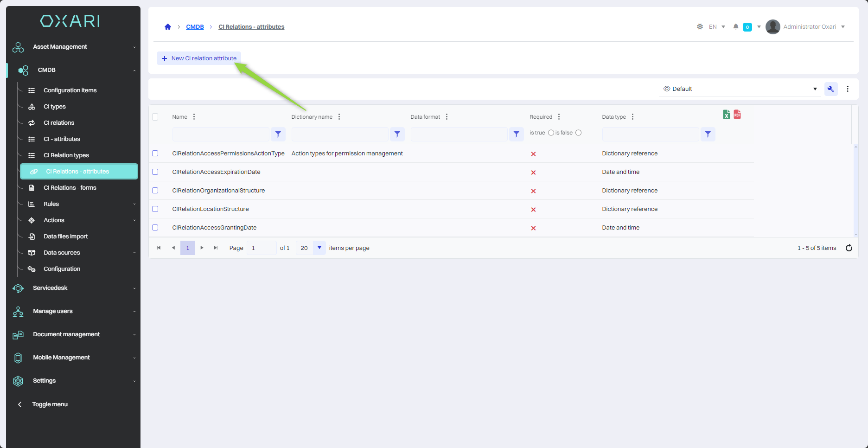Open the notifications bell icon
Screen dimensions: 868x448
click(x=735, y=27)
